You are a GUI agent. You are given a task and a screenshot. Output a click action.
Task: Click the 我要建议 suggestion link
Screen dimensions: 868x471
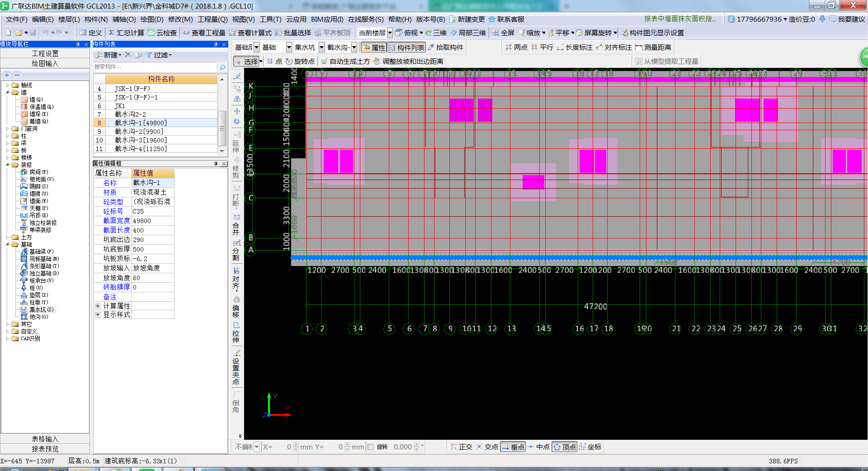(x=847, y=19)
